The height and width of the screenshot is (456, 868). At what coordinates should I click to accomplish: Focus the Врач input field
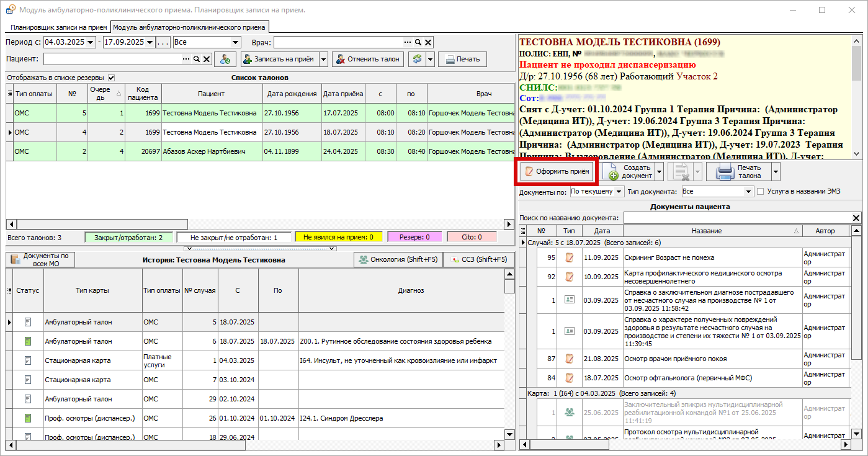tap(338, 42)
